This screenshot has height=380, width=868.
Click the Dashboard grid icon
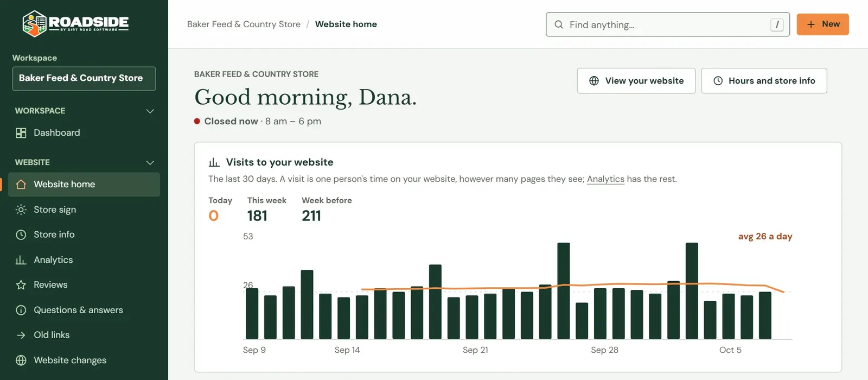21,133
